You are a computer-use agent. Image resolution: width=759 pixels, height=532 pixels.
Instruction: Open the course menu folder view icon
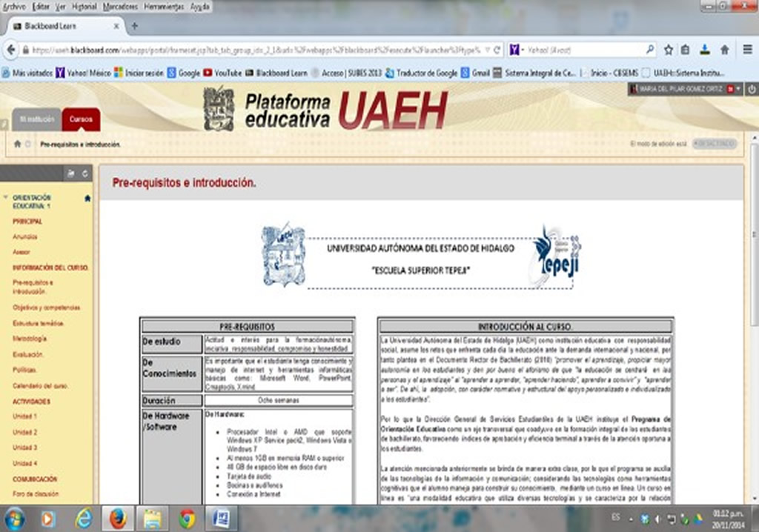[x=70, y=173]
